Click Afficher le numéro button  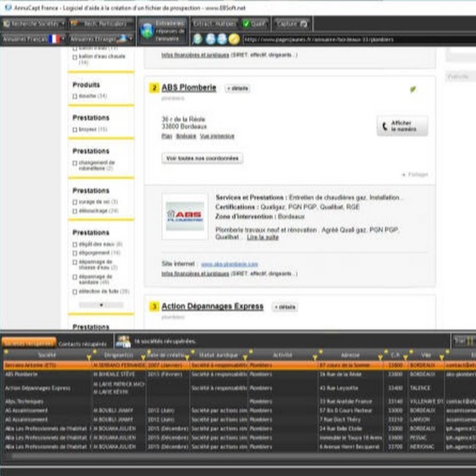[402, 126]
